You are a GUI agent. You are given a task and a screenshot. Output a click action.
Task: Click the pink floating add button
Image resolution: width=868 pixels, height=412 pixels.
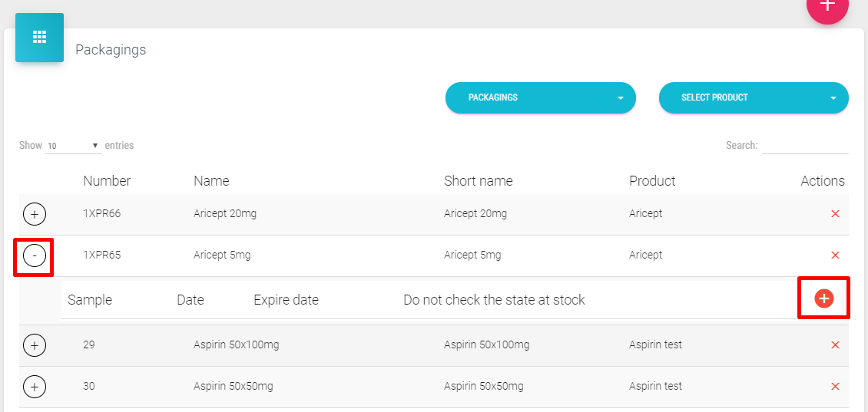(x=827, y=6)
